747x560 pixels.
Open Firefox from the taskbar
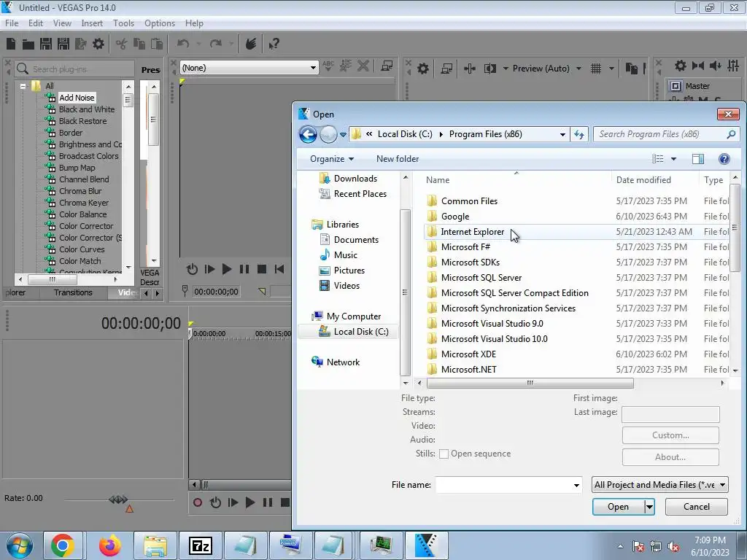[110, 545]
